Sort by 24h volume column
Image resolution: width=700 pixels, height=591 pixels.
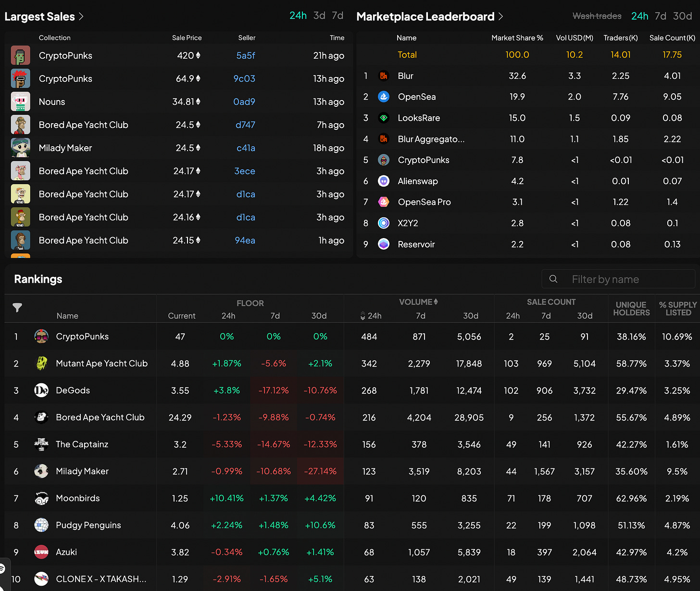371,316
